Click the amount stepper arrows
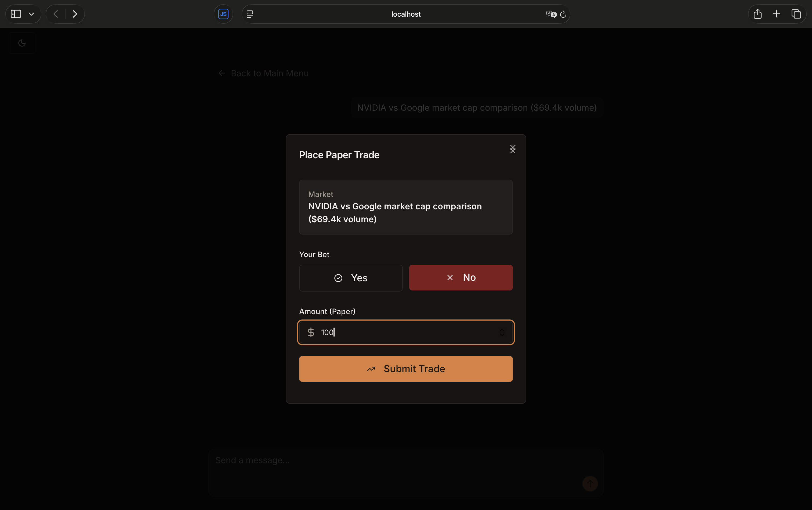The width and height of the screenshot is (812, 510). coord(502,332)
